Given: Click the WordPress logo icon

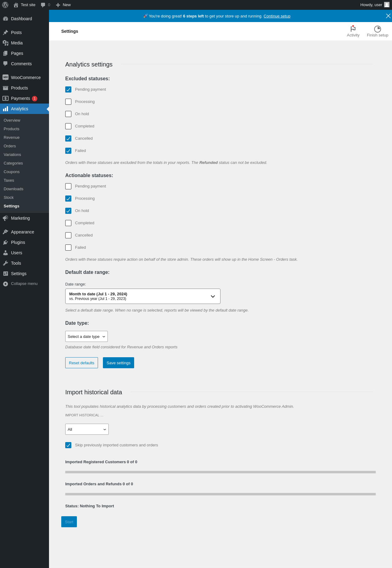Looking at the screenshot, I should point(5,5).
